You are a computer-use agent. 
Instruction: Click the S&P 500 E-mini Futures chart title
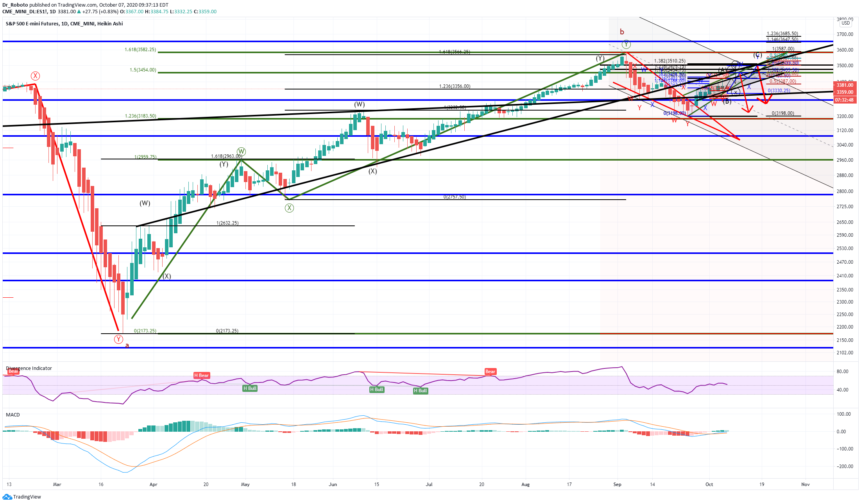[64, 23]
